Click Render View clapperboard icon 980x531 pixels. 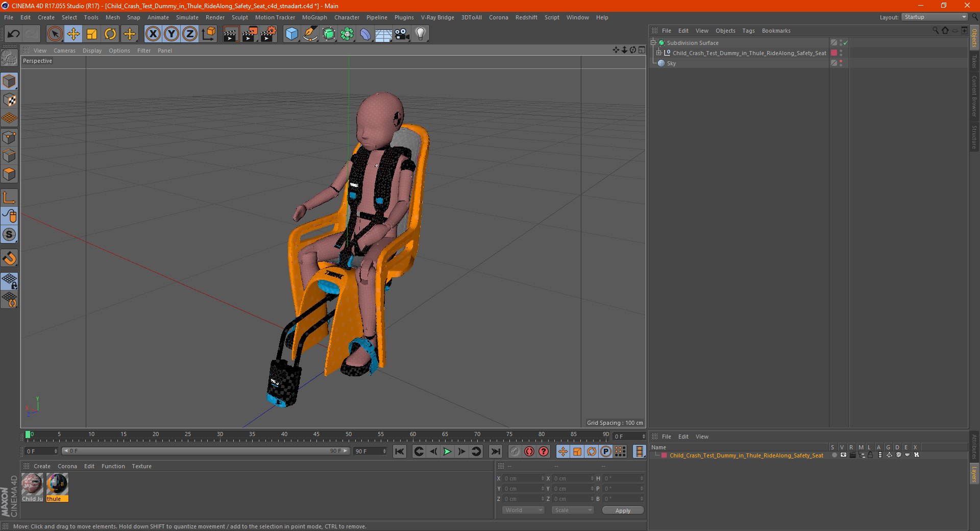[231, 34]
